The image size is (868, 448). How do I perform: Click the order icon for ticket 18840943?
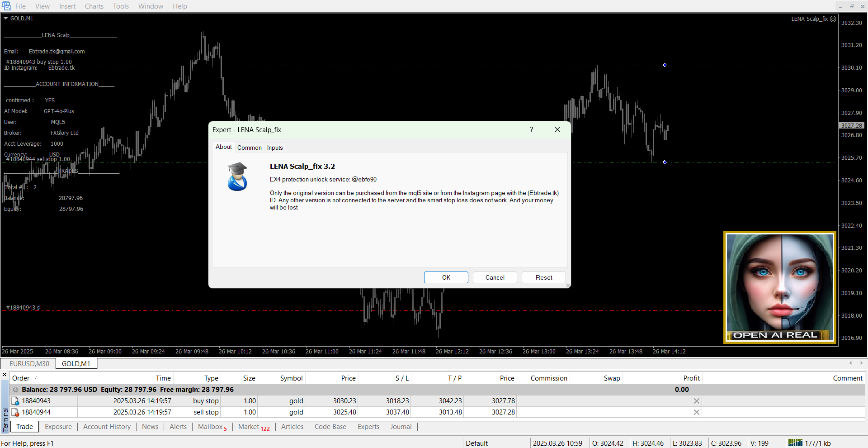15,401
